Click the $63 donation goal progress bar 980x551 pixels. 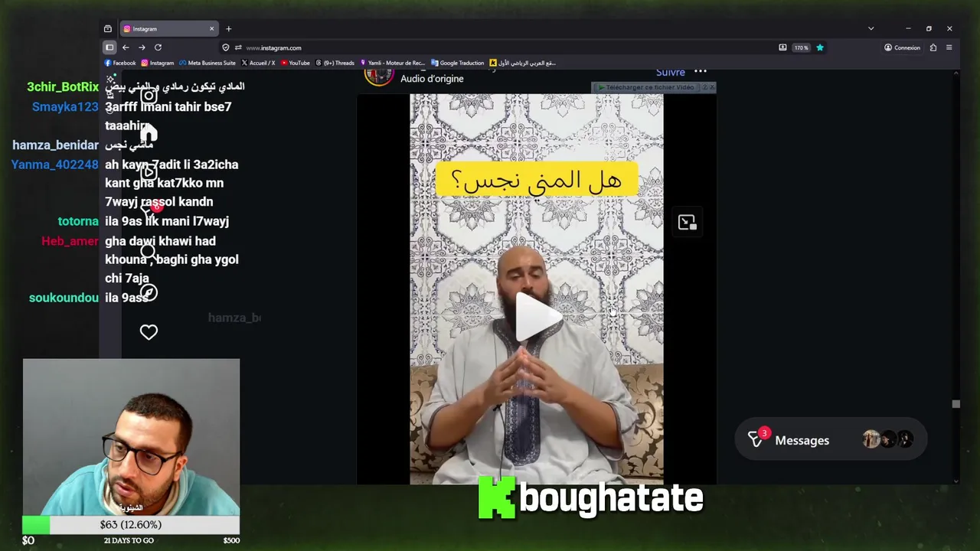pyautogui.click(x=131, y=525)
